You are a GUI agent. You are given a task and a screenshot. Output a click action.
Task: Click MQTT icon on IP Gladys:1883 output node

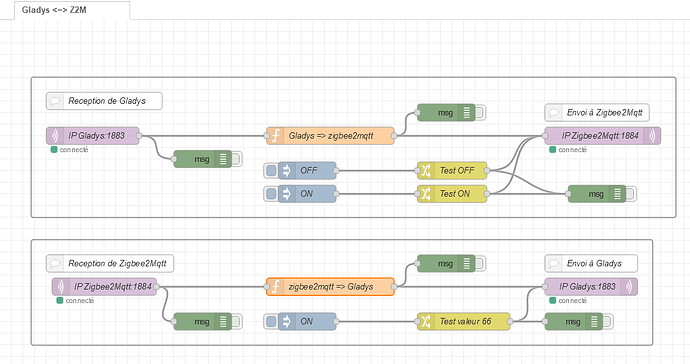coord(629,287)
